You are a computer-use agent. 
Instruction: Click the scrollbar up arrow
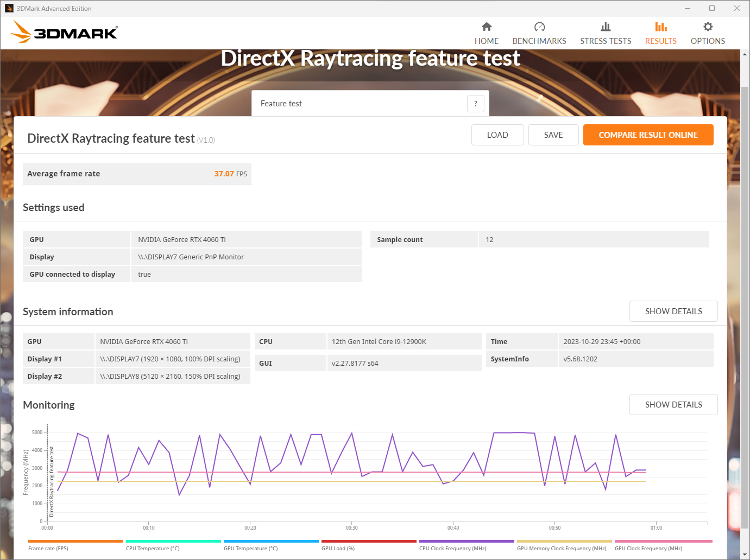tap(745, 54)
